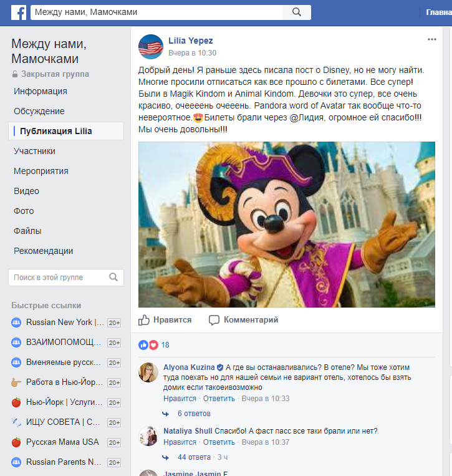This screenshot has width=452, height=476.
Task: Click the like and heart reactions count
Action: 154,345
